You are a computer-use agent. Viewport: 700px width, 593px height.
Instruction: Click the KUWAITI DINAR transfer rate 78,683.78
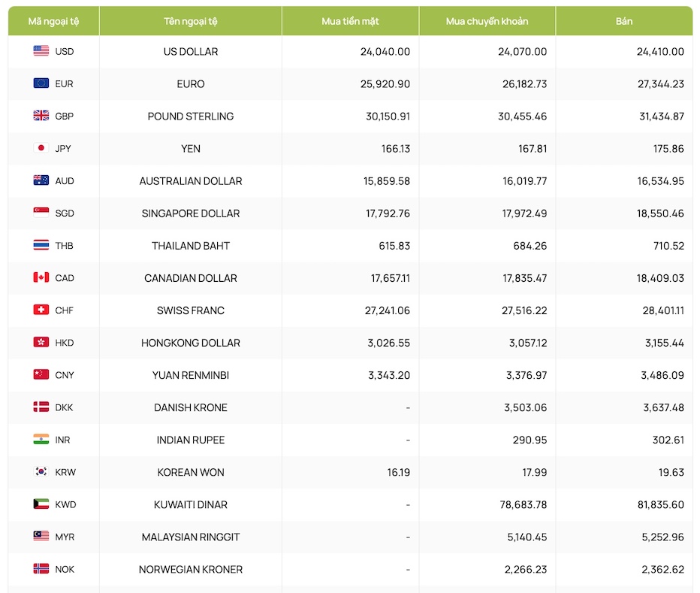[525, 504]
